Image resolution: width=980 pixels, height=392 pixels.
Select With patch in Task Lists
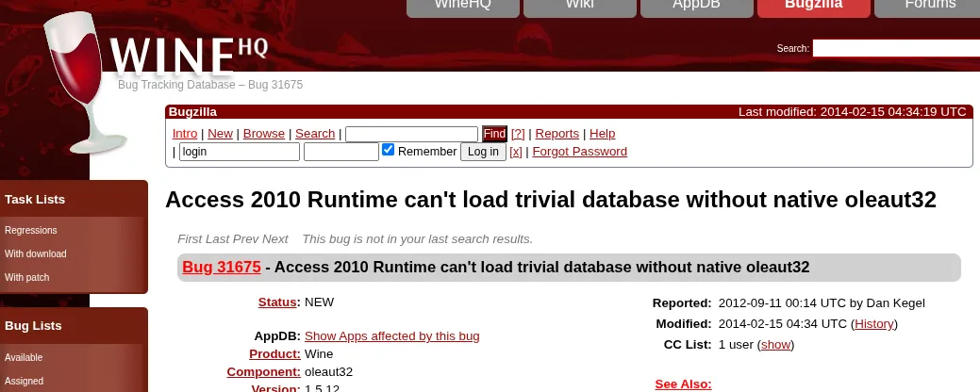pyautogui.click(x=27, y=278)
